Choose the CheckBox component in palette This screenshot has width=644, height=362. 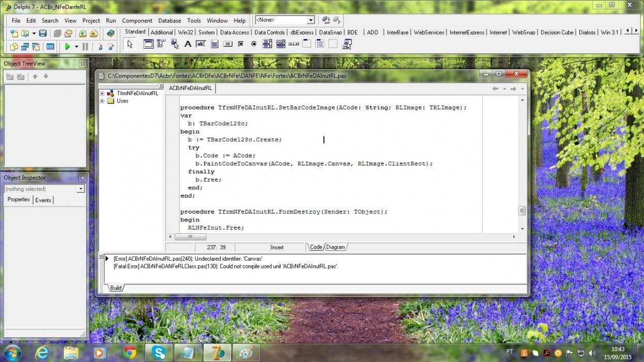tap(241, 44)
